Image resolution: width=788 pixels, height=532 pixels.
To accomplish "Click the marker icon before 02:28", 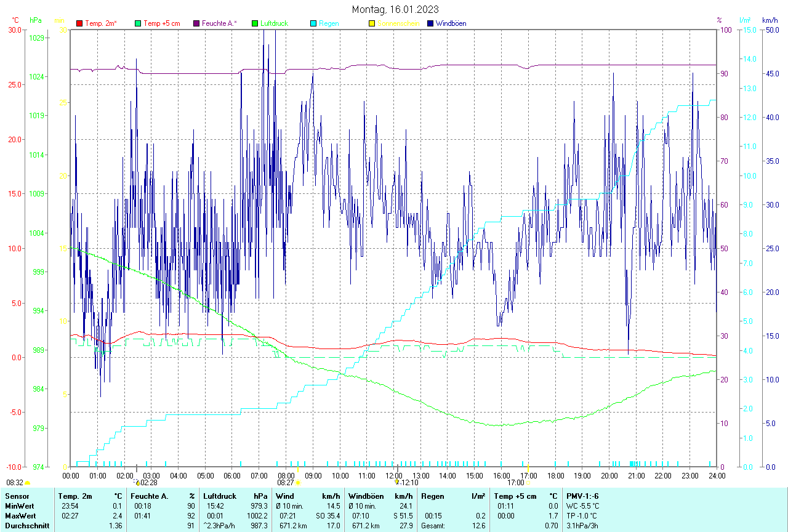I will click(137, 483).
